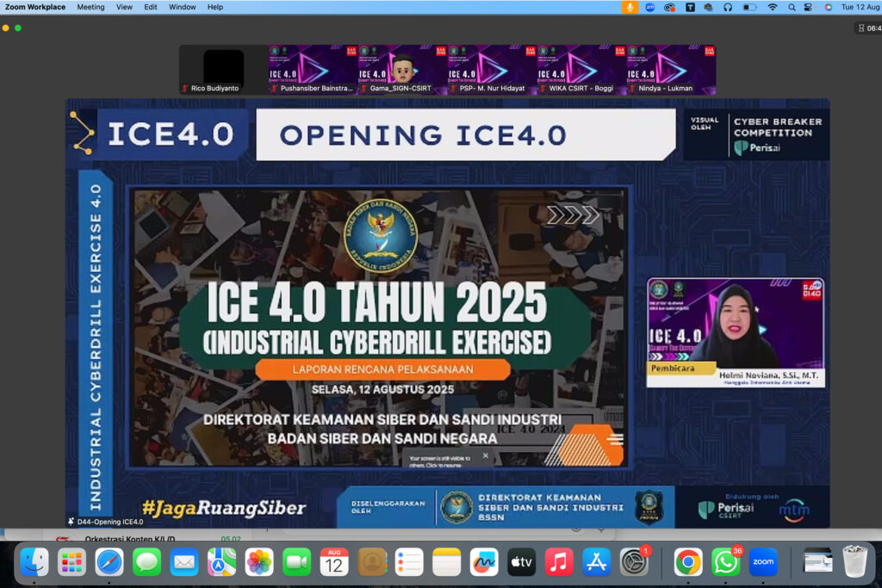Open Zoom Workplace application menu
The height and width of the screenshot is (588, 882).
[x=34, y=7]
